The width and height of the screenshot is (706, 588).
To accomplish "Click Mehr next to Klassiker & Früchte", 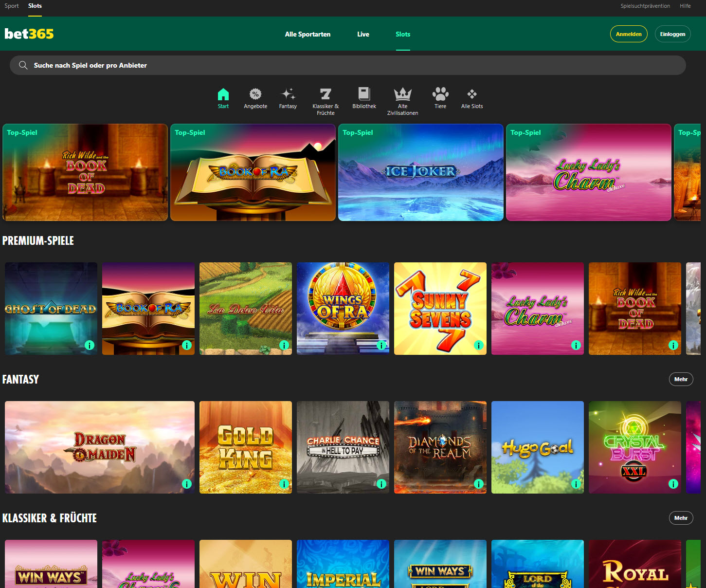I will (x=681, y=518).
